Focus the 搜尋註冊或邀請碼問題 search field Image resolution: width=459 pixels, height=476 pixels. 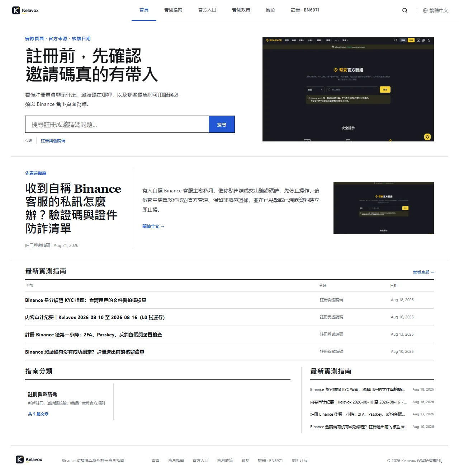[117, 124]
